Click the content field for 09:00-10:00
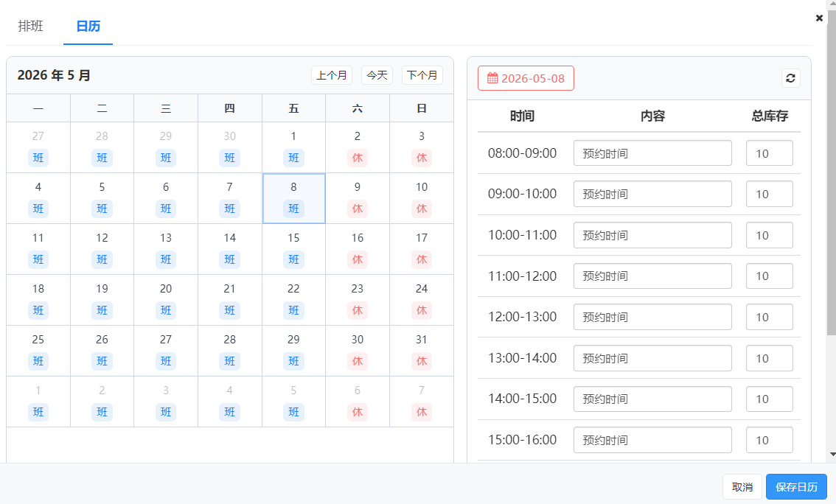 652,194
